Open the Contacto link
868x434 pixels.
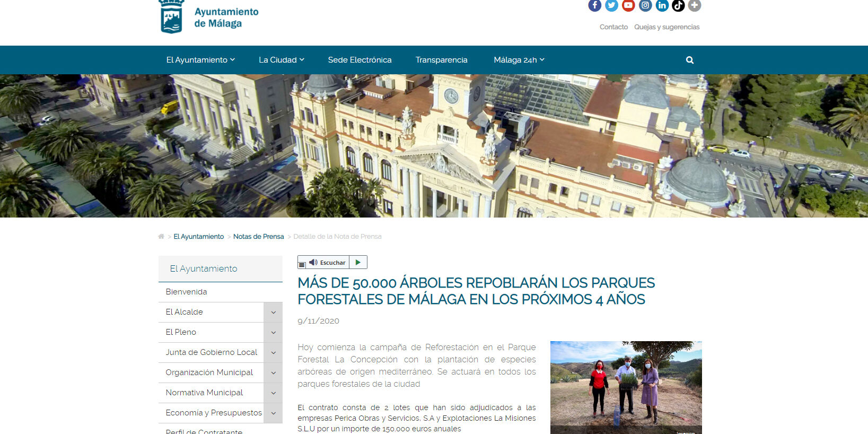pyautogui.click(x=613, y=27)
